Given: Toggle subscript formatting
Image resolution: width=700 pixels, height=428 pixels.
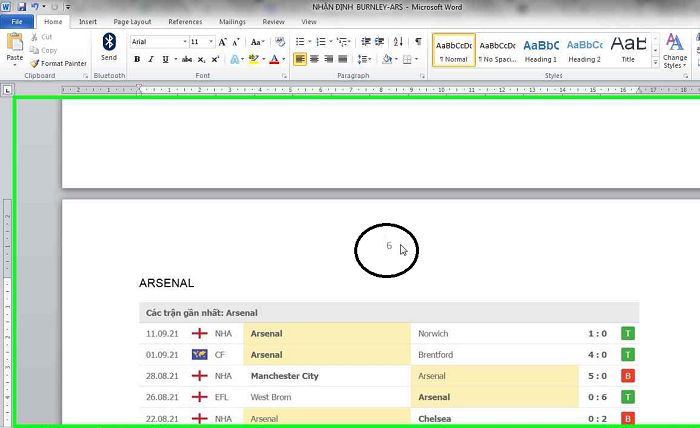Looking at the screenshot, I should (x=201, y=59).
